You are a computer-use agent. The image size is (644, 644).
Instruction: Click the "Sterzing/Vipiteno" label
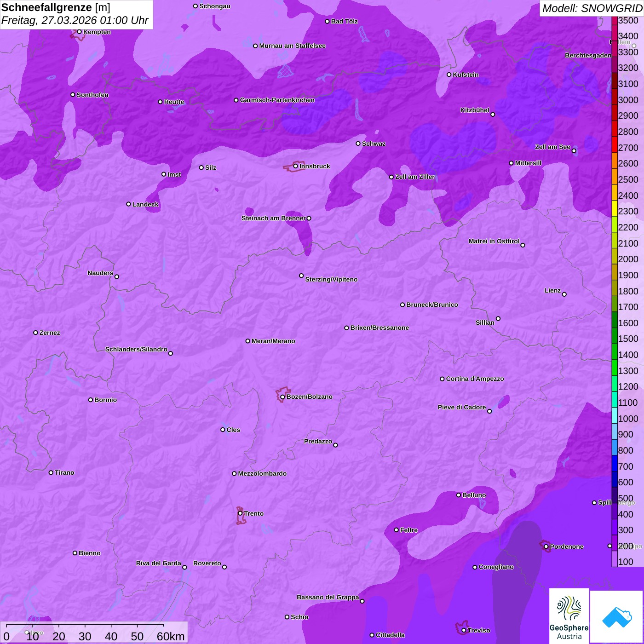(331, 279)
